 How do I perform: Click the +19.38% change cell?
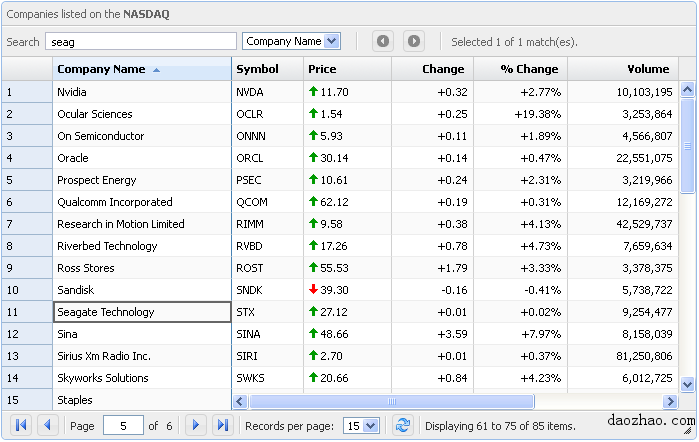pyautogui.click(x=520, y=114)
